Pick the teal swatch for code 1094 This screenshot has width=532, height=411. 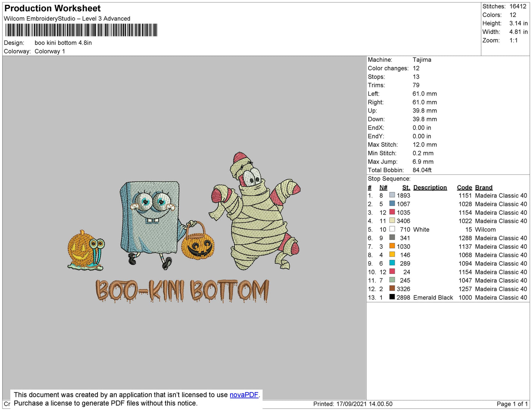pyautogui.click(x=392, y=263)
